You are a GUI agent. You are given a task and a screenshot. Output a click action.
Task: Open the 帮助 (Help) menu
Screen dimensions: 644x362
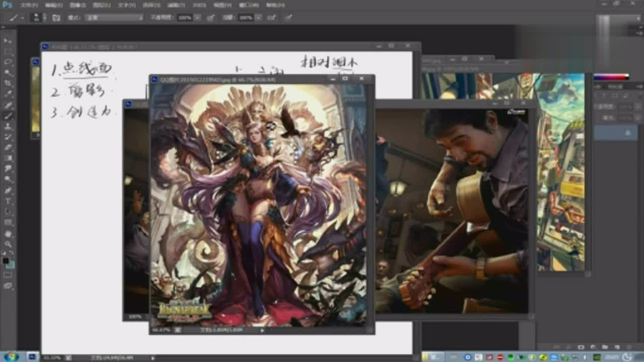tap(275, 5)
